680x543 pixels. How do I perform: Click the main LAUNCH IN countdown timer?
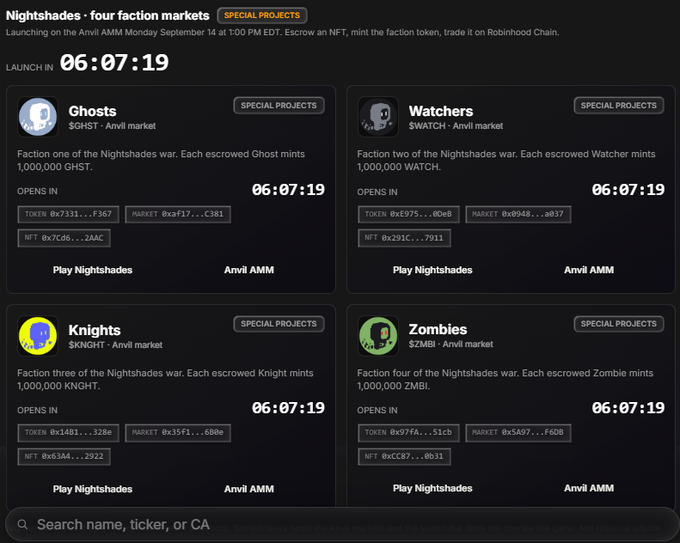pos(114,62)
